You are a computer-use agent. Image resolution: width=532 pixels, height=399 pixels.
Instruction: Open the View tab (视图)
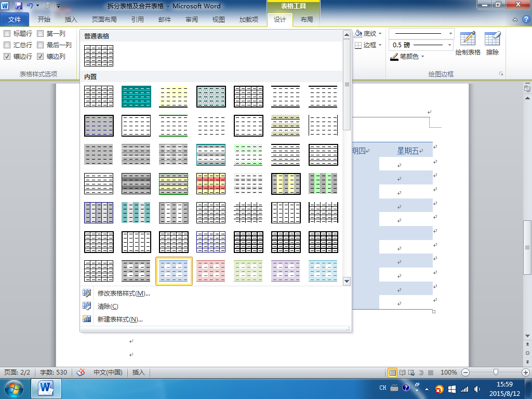(219, 19)
